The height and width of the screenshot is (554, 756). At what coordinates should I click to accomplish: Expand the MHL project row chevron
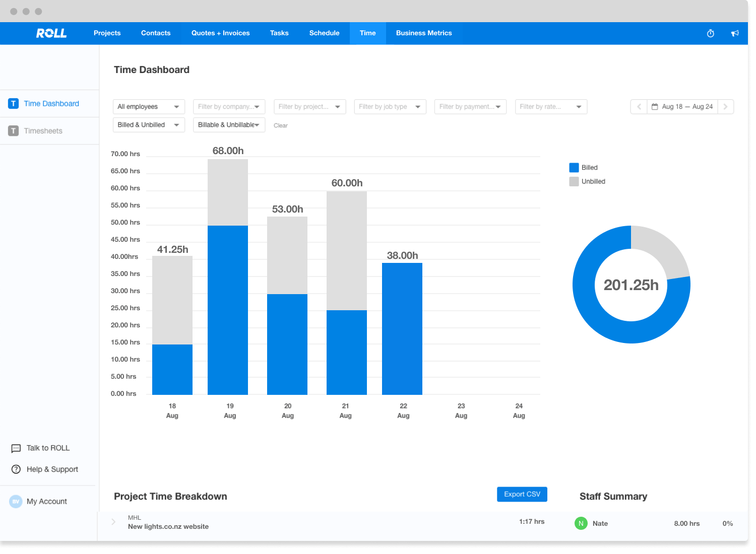(113, 522)
